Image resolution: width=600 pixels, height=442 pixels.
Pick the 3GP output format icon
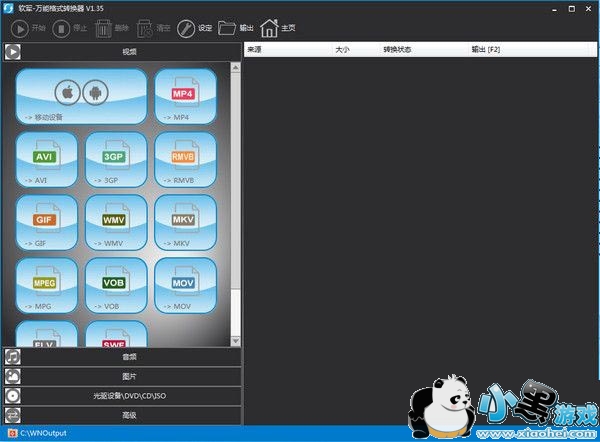point(116,160)
